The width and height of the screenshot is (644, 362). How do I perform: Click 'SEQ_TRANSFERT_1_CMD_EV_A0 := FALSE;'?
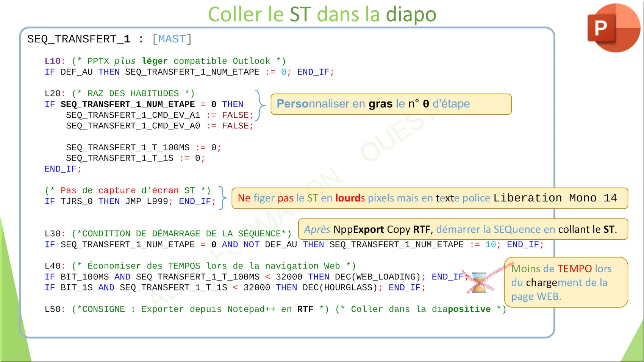tap(159, 126)
